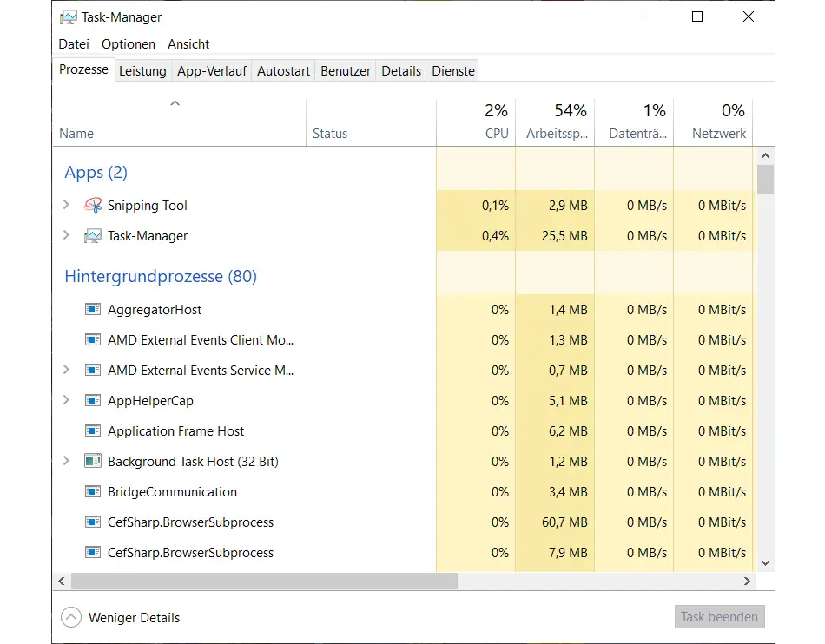
Task: Click the Application Frame Host icon
Action: [x=93, y=431]
